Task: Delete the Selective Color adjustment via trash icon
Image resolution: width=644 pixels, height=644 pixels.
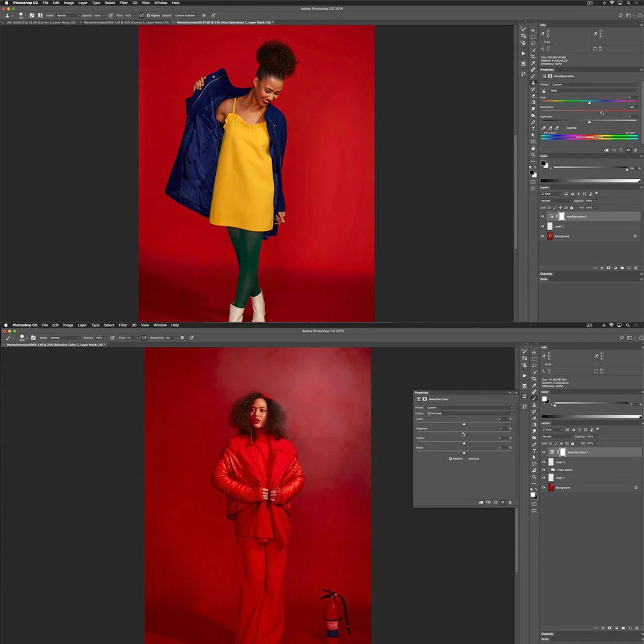Action: click(510, 502)
